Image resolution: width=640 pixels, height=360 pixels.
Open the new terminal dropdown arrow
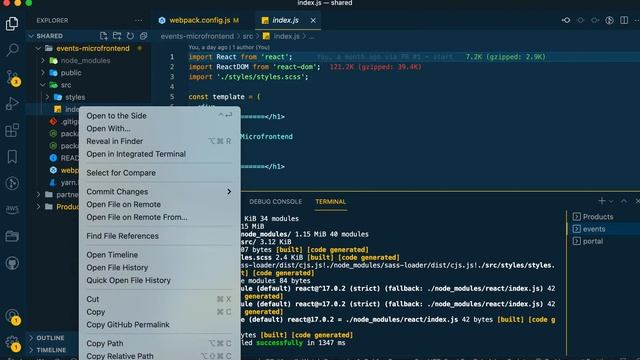point(611,201)
